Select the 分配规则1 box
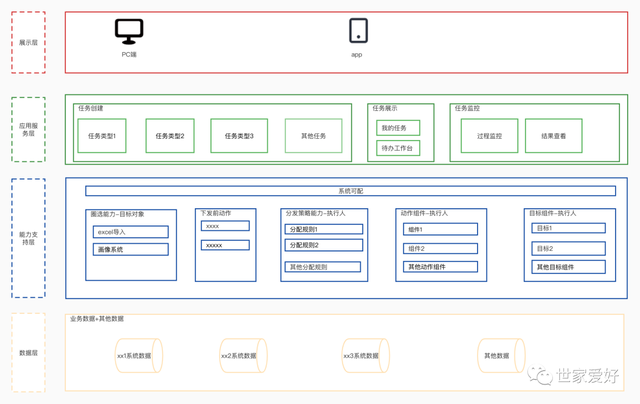640x404 pixels. pos(324,229)
